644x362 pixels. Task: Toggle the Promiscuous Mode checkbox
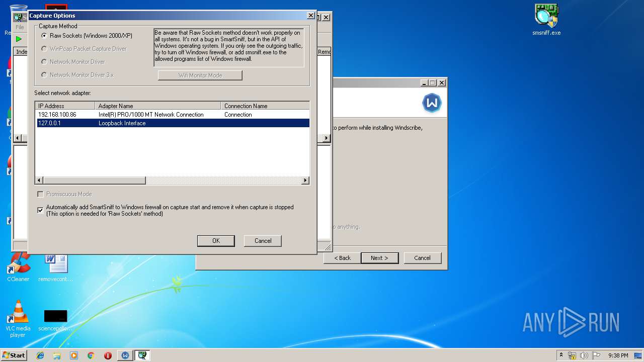[40, 194]
